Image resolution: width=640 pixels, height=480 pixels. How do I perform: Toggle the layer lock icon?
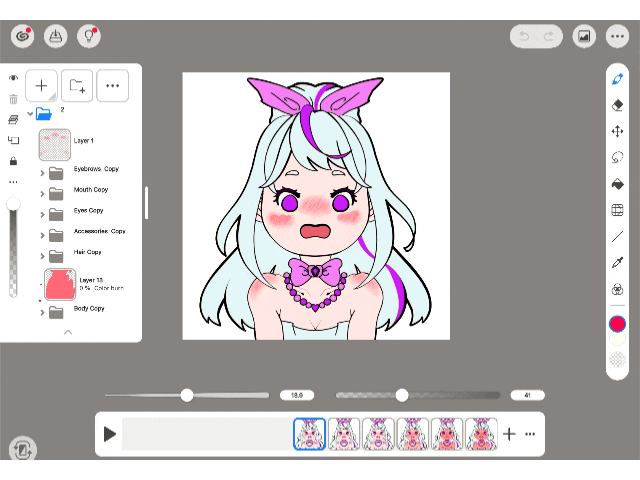click(x=13, y=161)
